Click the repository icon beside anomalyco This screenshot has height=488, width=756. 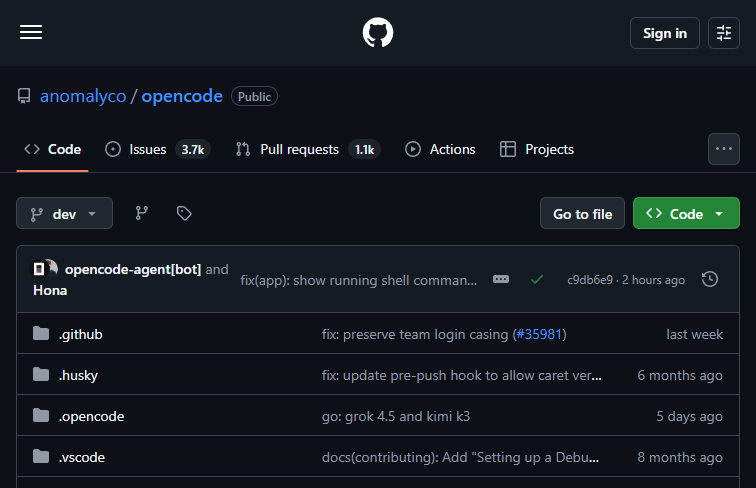pyautogui.click(x=24, y=96)
